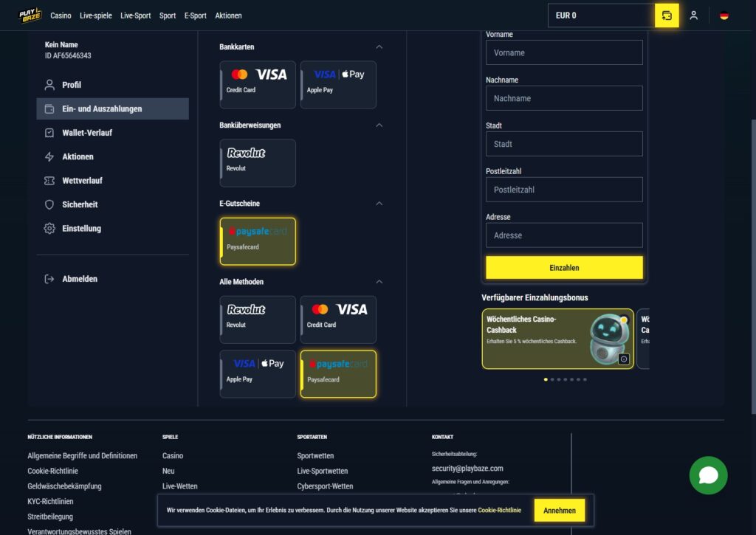
Task: Open the Casino menu
Action: pos(61,15)
